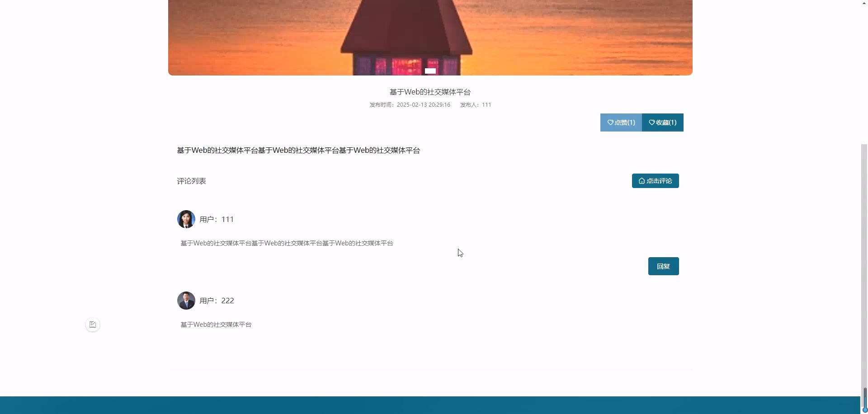
Task: Click the white carousel indicator on banner
Action: pos(430,71)
